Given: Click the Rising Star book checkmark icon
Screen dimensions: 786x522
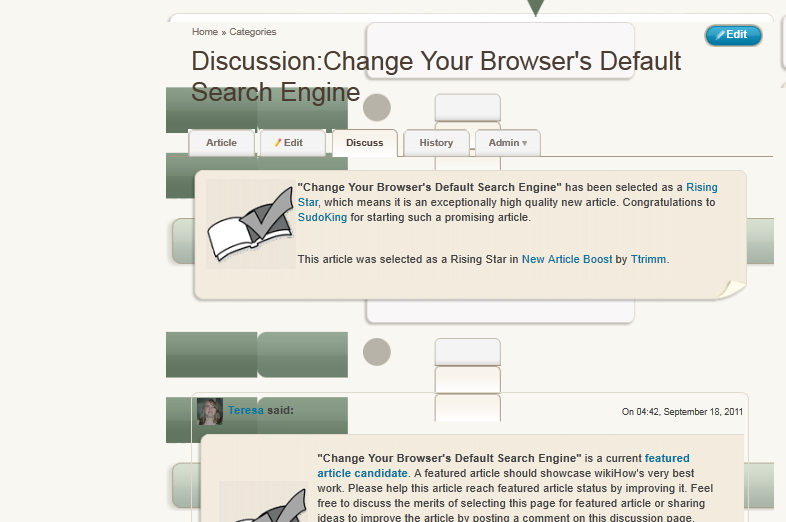Looking at the screenshot, I should [251, 224].
